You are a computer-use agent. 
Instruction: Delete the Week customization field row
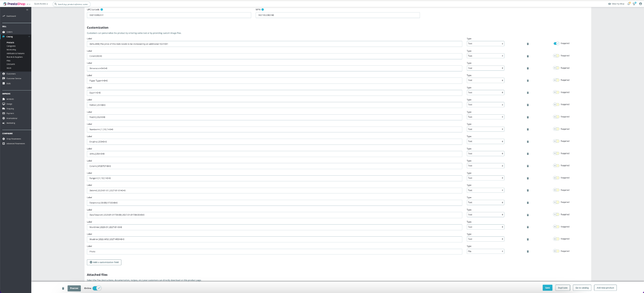click(x=528, y=239)
